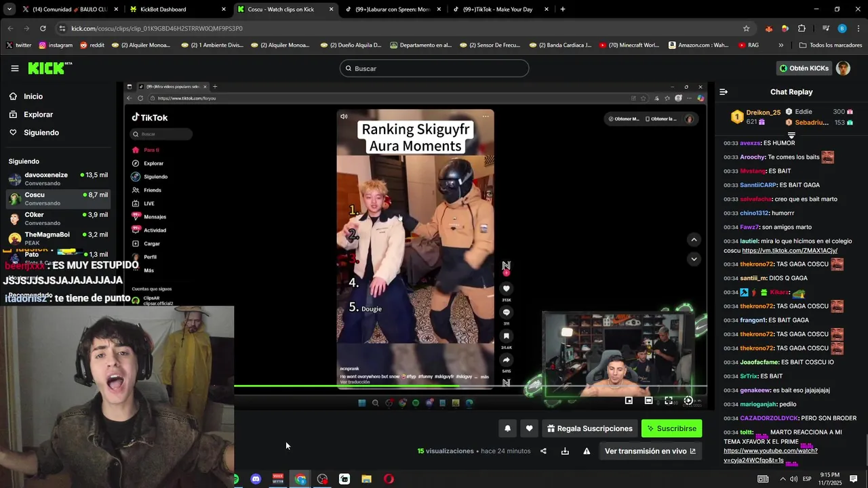
Task: Go to next video with TikTok down arrow
Action: (693, 259)
